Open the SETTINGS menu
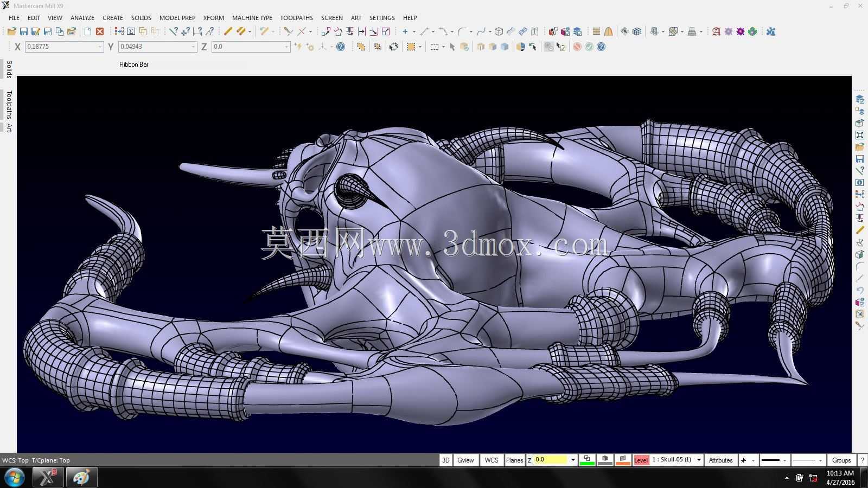This screenshot has height=488, width=868. click(x=382, y=18)
